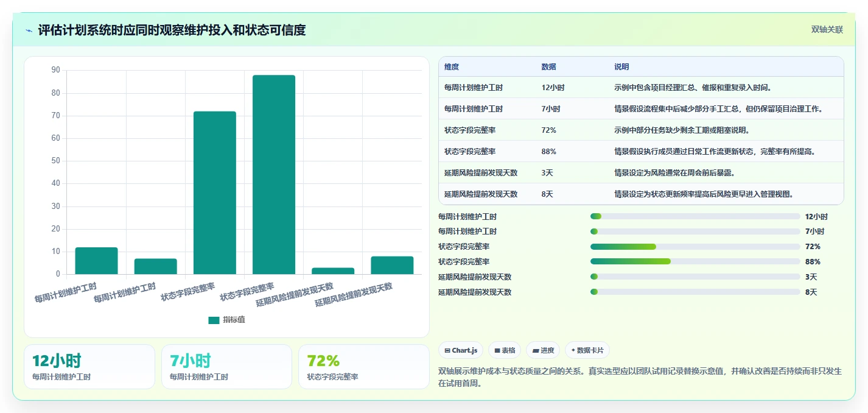The image size is (868, 413).
Task: Click the y-axis label 50
Action: pos(56,161)
